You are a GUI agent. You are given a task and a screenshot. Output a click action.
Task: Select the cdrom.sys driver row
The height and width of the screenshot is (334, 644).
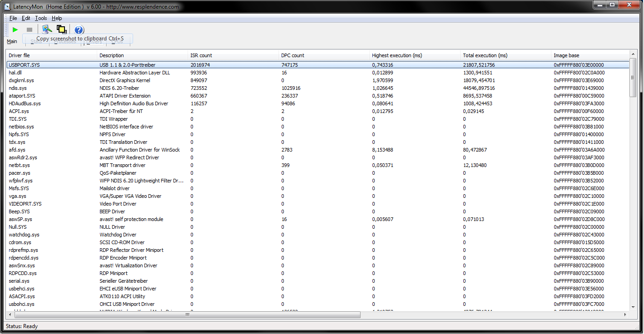(x=318, y=242)
